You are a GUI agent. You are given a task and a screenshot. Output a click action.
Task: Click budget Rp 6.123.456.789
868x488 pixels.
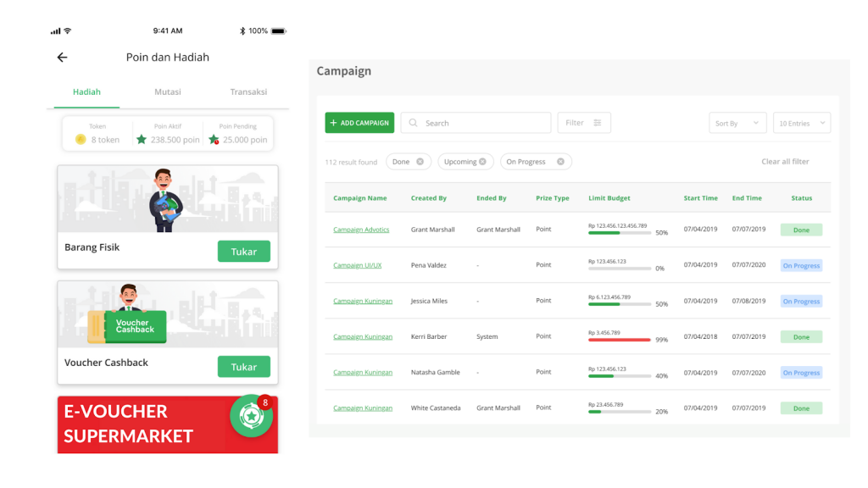[609, 297]
